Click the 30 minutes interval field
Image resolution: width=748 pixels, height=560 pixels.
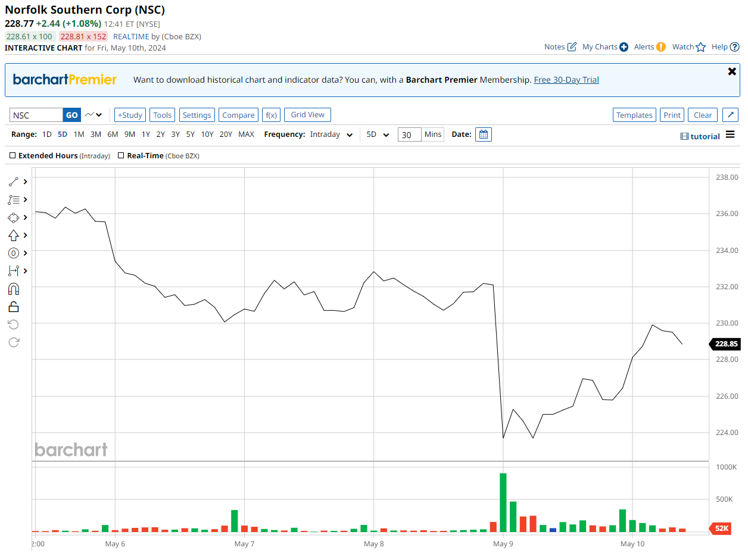(409, 134)
